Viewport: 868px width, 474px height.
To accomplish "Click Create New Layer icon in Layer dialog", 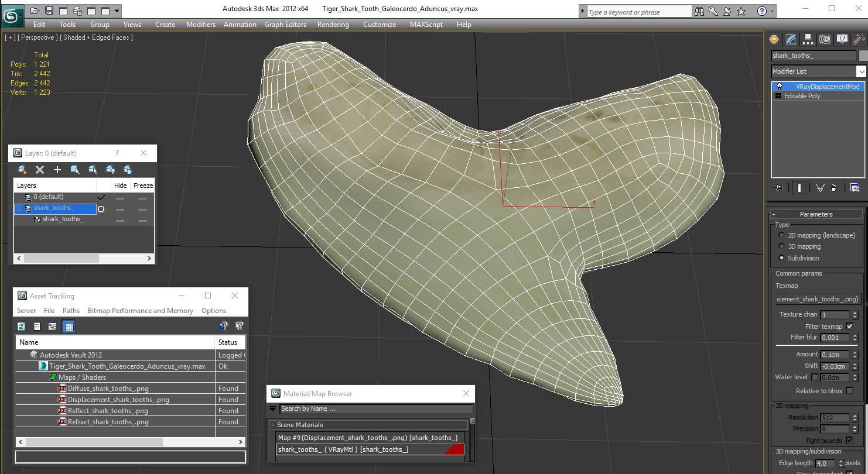I will coord(22,170).
